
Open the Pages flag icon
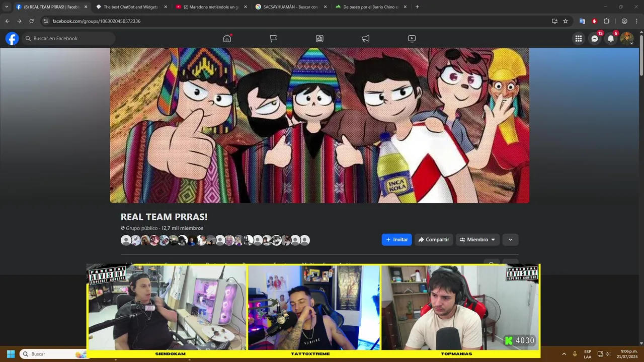[273, 39]
